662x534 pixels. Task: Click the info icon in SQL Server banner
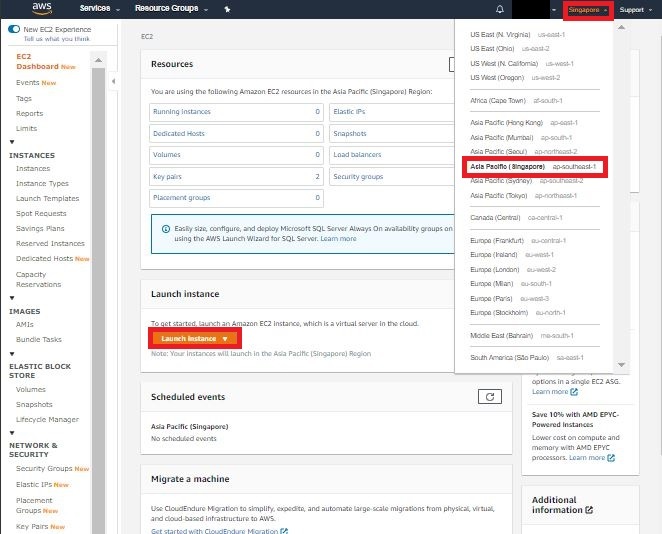click(x=166, y=229)
